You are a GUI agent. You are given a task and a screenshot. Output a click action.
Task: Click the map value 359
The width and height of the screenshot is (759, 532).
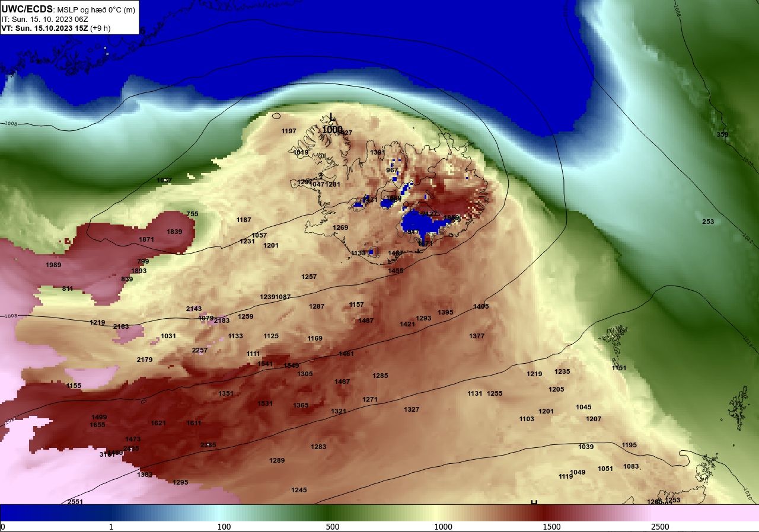pos(722,134)
